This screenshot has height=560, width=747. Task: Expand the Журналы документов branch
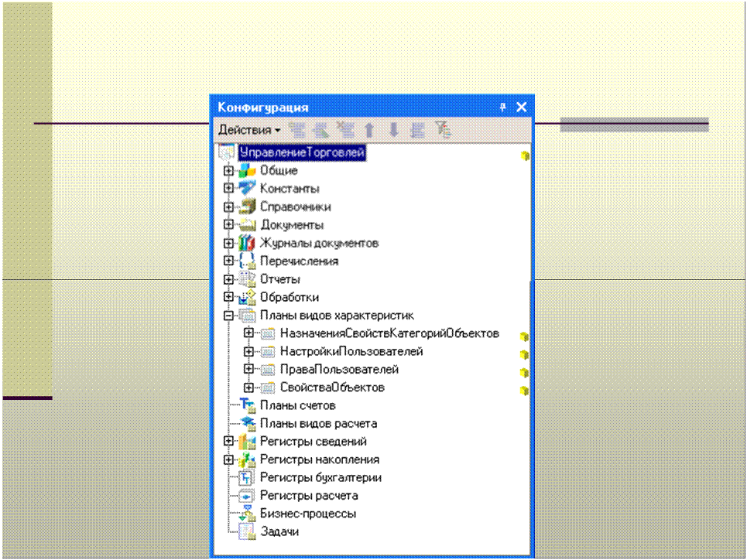[228, 243]
